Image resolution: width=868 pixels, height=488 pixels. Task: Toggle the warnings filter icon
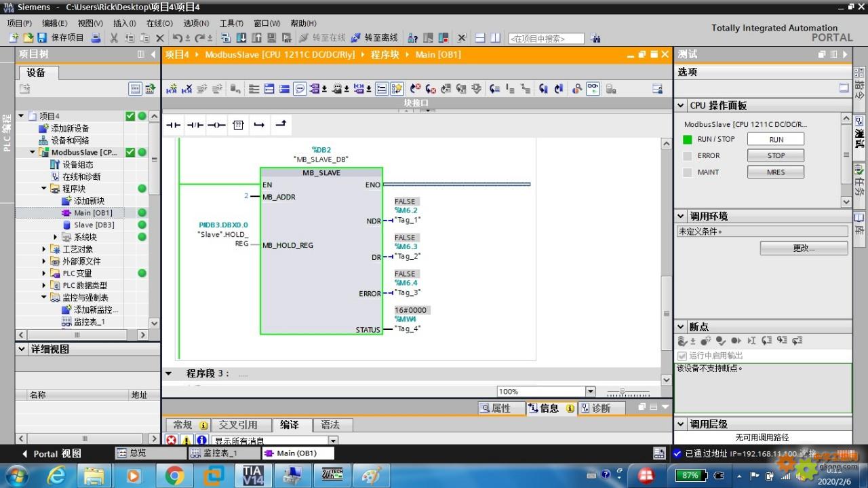point(186,440)
